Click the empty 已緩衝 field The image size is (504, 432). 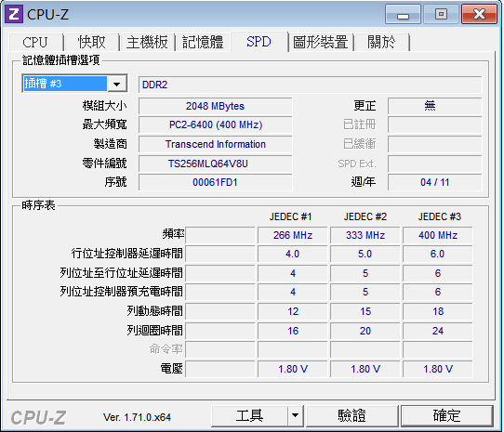(x=435, y=144)
